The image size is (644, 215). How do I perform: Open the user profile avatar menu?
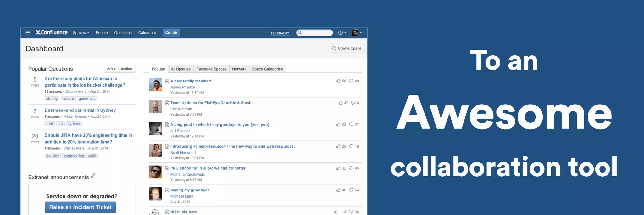357,33
